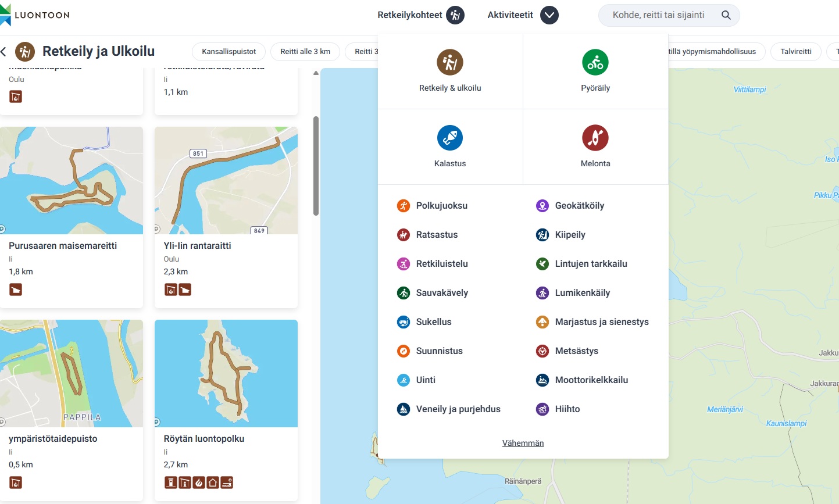839x504 pixels.
Task: Collapse the list with Vähemmän link
Action: coord(523,443)
